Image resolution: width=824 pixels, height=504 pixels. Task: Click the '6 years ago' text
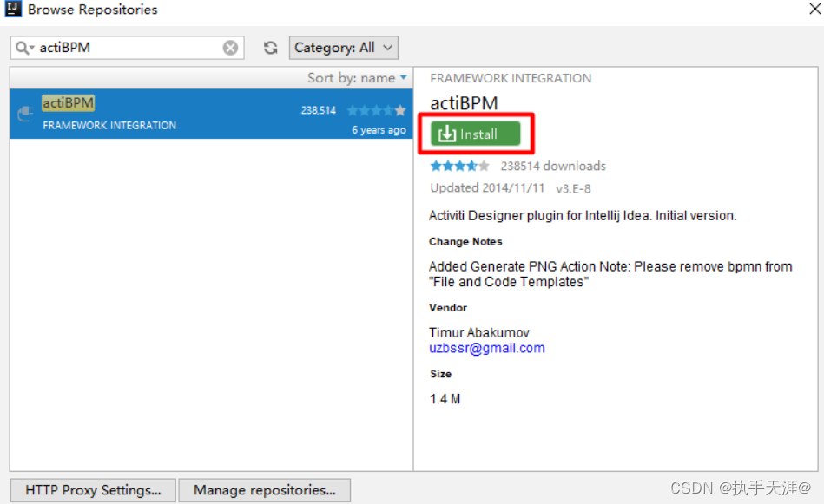coord(379,129)
